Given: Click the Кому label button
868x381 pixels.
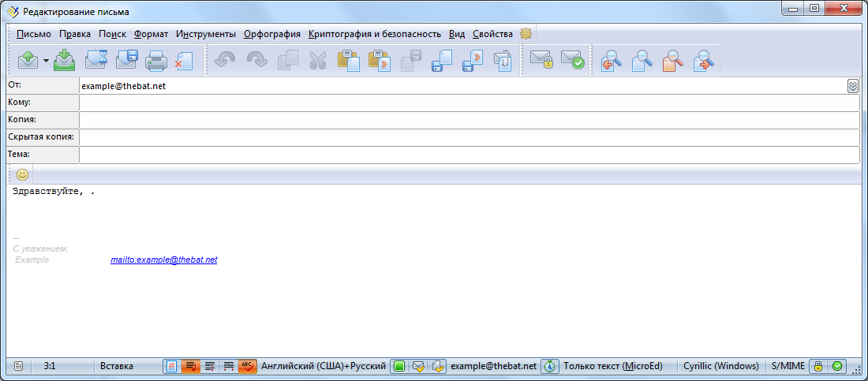Looking at the screenshot, I should click(43, 103).
